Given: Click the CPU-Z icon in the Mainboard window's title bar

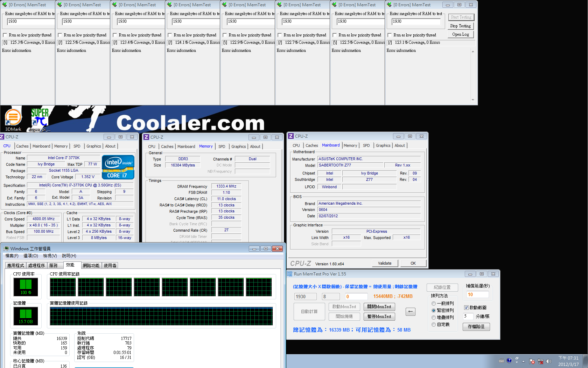Looking at the screenshot, I should click(291, 136).
